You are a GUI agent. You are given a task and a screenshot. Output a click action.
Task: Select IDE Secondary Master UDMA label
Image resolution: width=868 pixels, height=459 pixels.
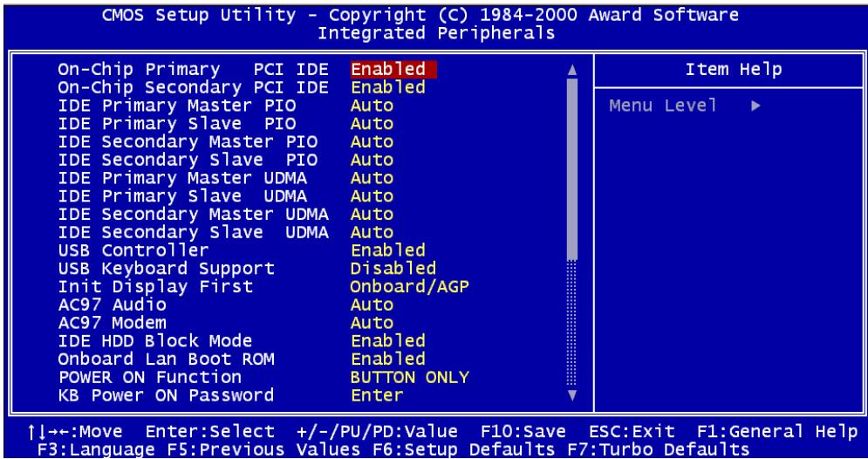193,215
